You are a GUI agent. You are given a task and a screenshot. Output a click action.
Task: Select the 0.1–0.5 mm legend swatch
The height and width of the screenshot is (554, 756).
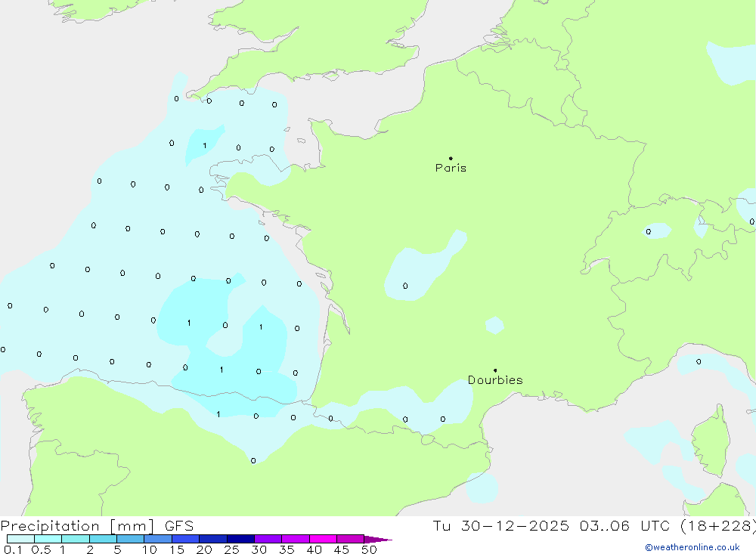pos(20,539)
